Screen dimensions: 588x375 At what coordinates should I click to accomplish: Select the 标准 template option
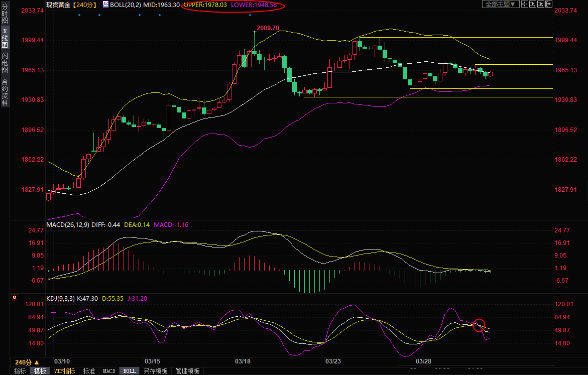tap(89, 371)
